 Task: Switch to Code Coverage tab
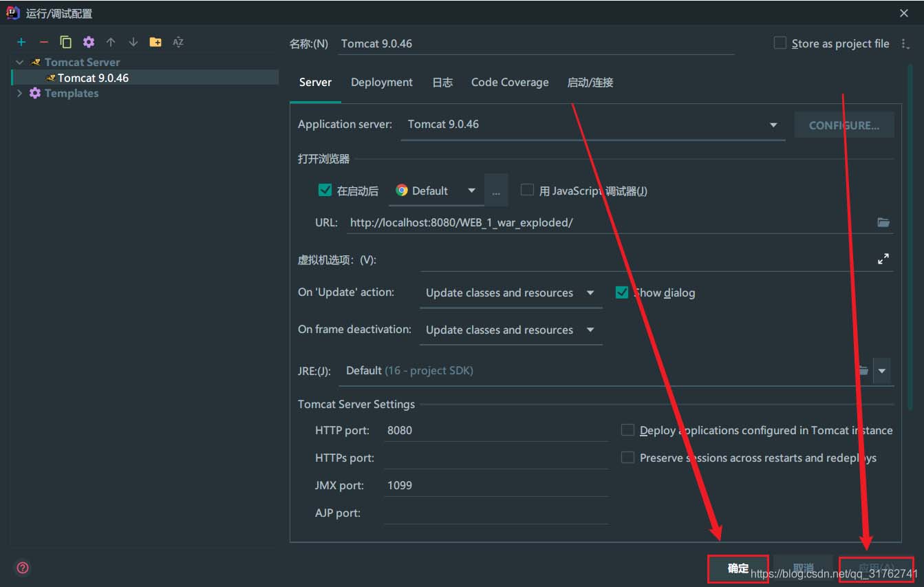(510, 83)
